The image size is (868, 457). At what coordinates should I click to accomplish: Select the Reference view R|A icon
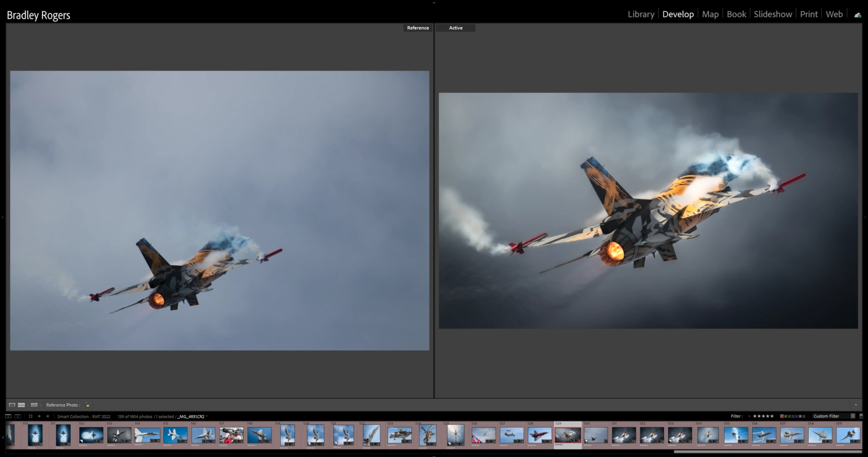[x=21, y=405]
